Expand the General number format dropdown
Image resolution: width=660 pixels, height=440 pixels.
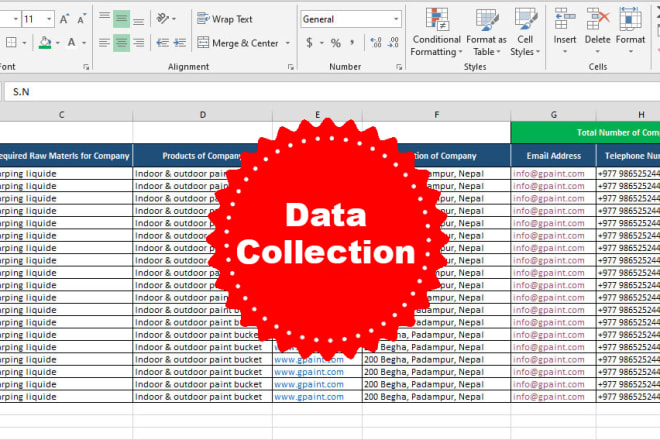395,19
